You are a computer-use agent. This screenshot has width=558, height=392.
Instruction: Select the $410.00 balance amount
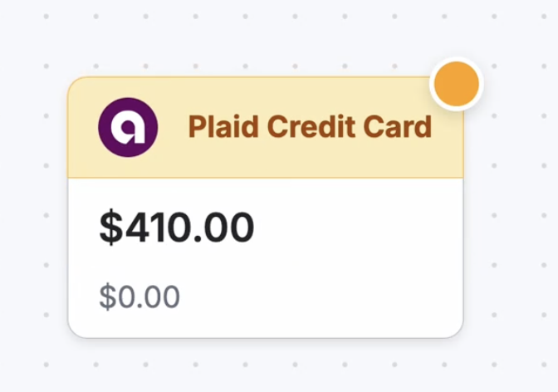tap(177, 228)
